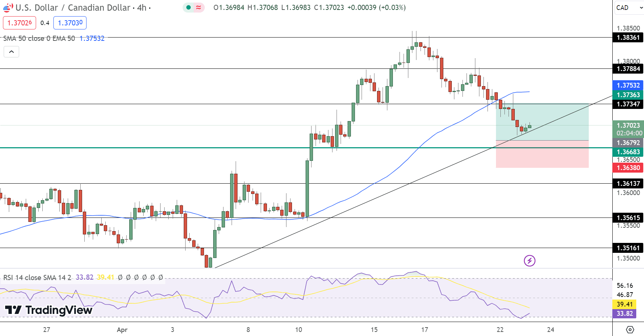Select the RSI 14 close SMA legend
This screenshot has width=644, height=336.
[37, 277]
